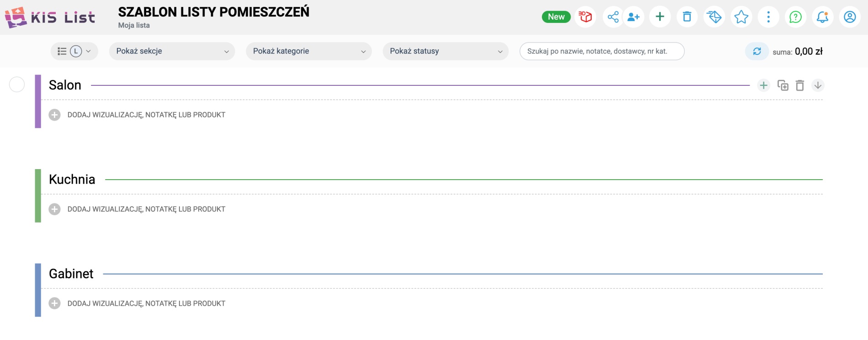Open the list view size dropdown
Image resolution: width=868 pixels, height=340 pixels.
click(74, 51)
